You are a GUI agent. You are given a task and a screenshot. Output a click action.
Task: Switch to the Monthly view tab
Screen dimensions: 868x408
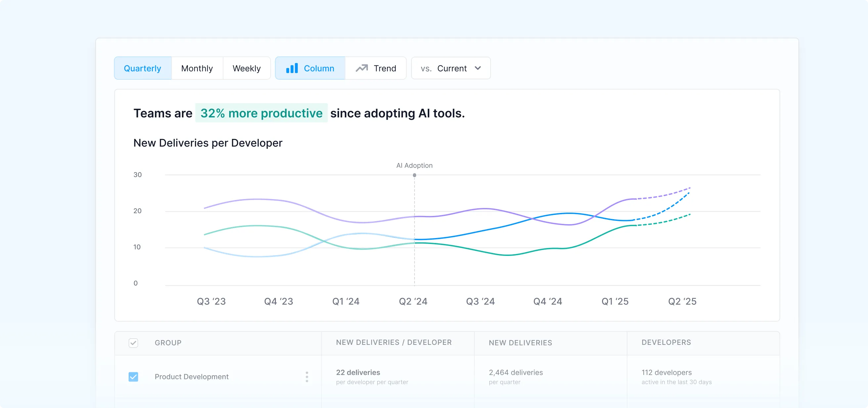197,68
